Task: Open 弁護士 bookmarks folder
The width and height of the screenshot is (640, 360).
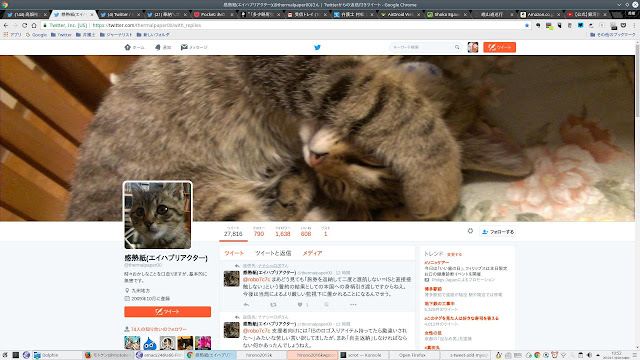Action: pos(86,35)
